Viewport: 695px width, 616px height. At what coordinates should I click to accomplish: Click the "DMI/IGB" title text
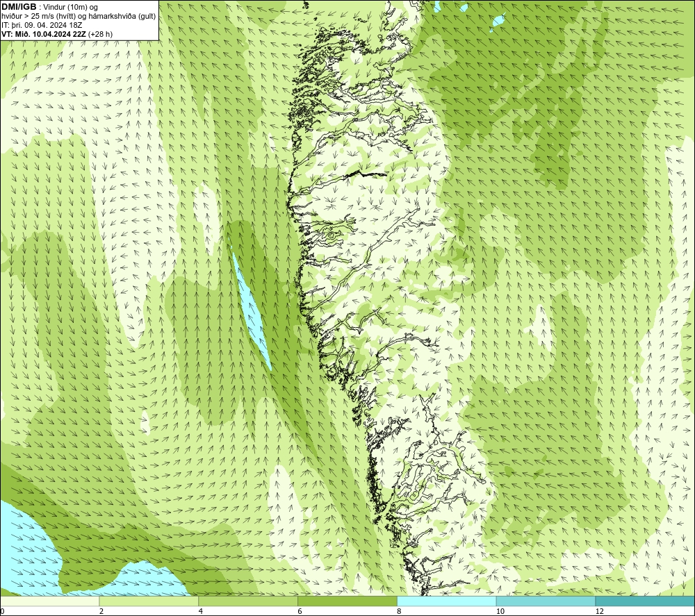(19, 7)
